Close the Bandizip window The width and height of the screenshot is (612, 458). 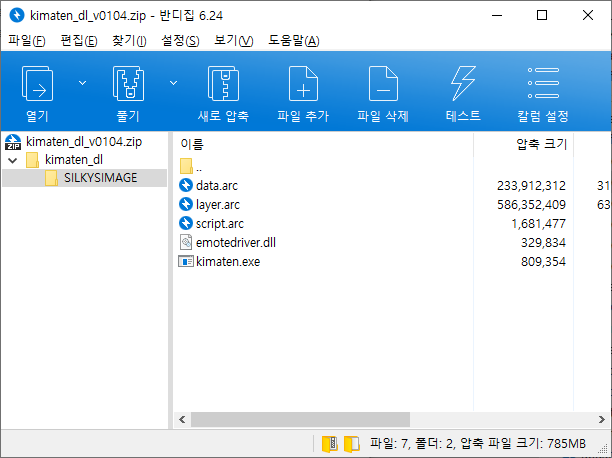[x=588, y=15]
